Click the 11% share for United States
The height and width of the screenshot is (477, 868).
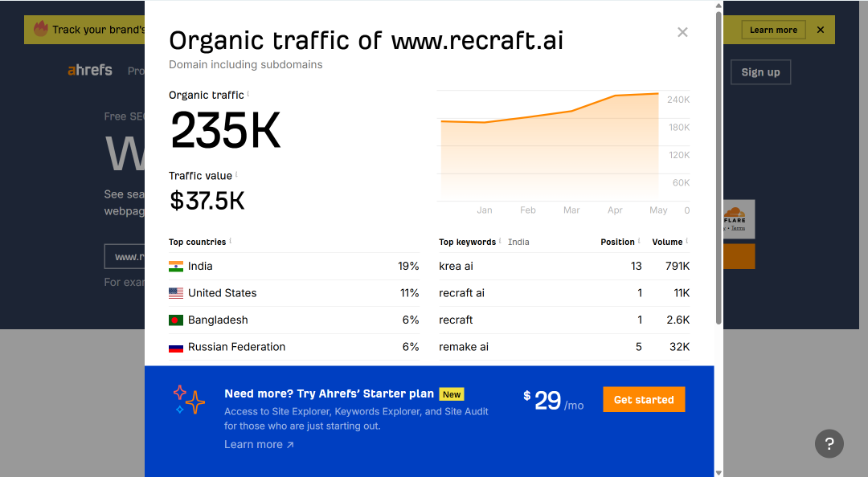click(410, 293)
